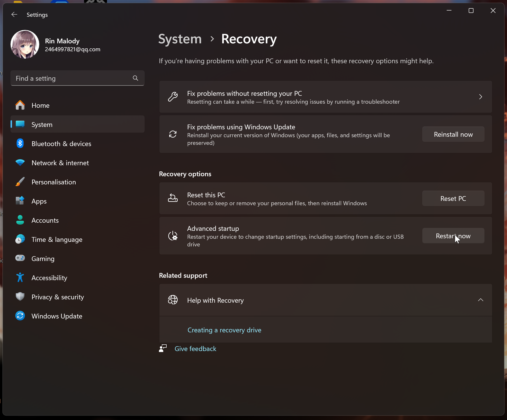Click the Reset PC button

point(453,198)
